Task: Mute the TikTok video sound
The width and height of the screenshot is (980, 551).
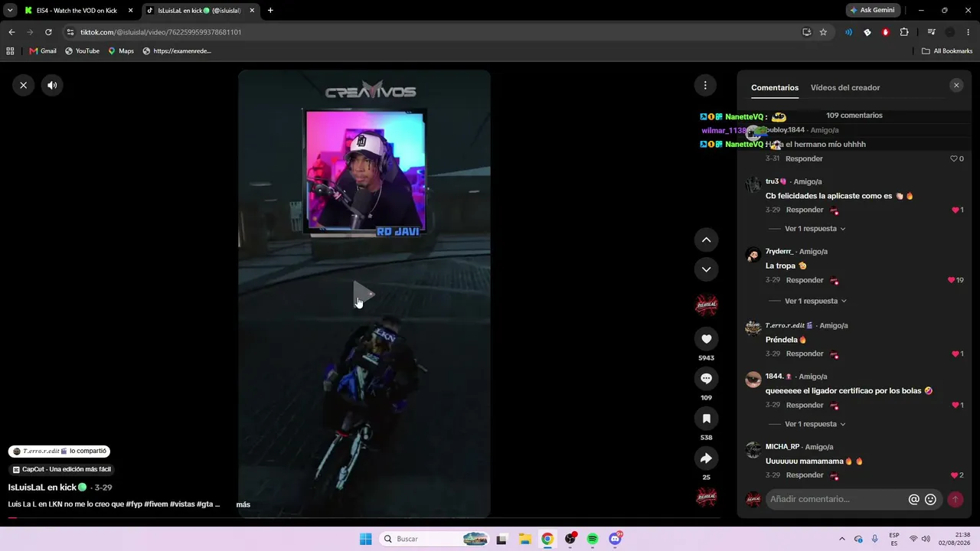Action: (52, 85)
